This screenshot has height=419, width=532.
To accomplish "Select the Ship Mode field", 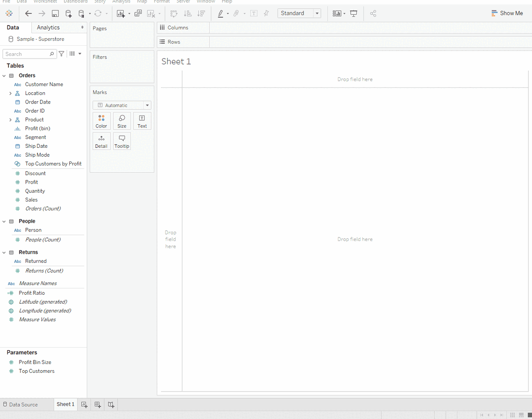I will coord(37,155).
